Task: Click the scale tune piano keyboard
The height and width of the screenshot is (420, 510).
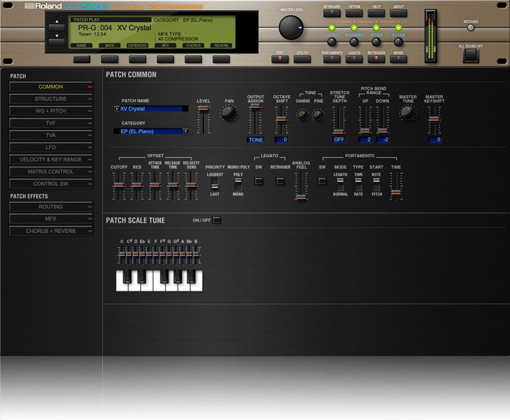Action: (159, 280)
